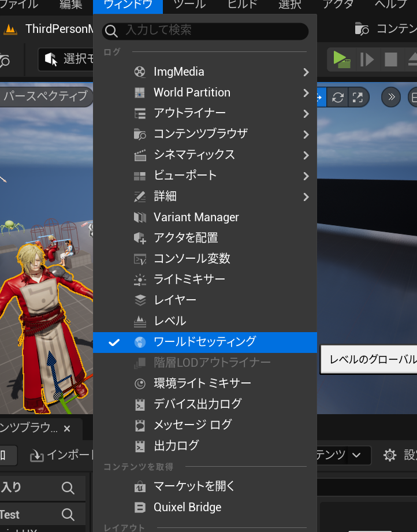
Task: Click the レベル landscape icon
Action: tap(140, 321)
